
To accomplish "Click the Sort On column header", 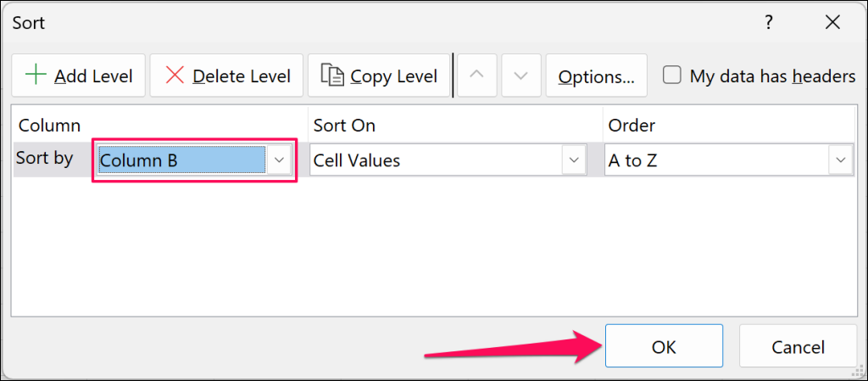I will tap(344, 126).
